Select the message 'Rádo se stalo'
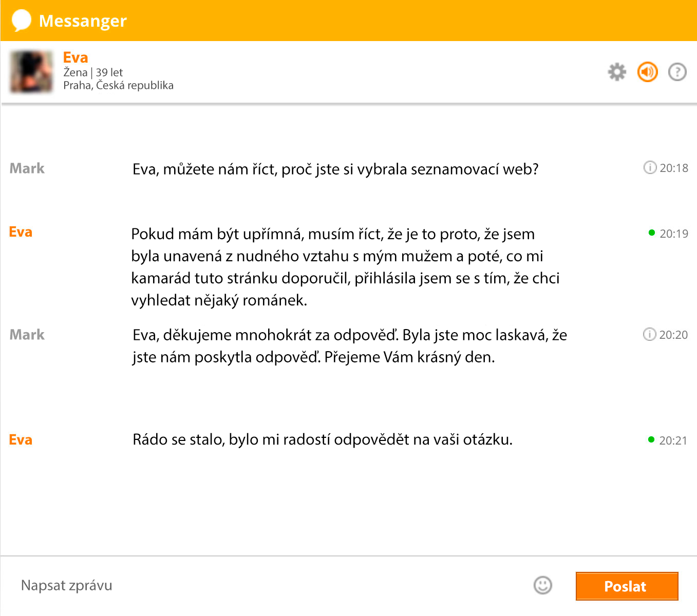Image resolution: width=697 pixels, height=616 pixels. point(323,439)
